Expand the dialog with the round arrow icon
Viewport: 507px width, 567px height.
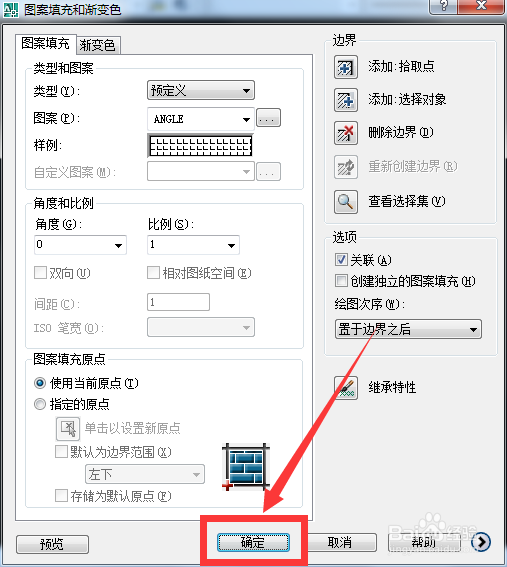click(481, 542)
